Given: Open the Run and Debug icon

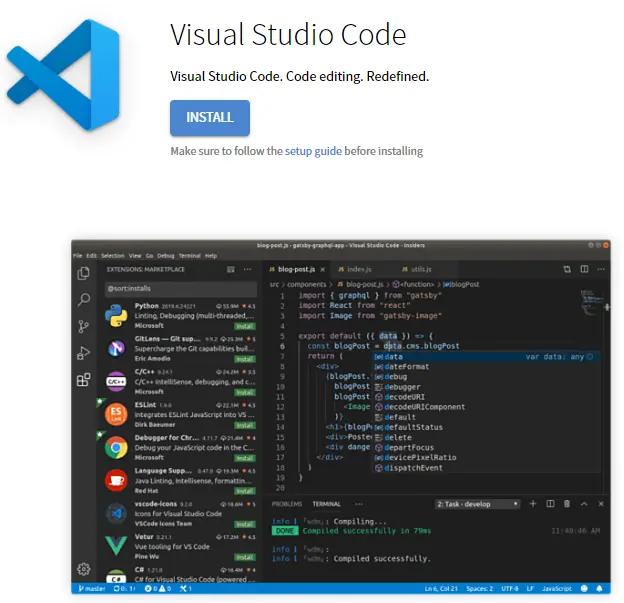Looking at the screenshot, I should (84, 353).
